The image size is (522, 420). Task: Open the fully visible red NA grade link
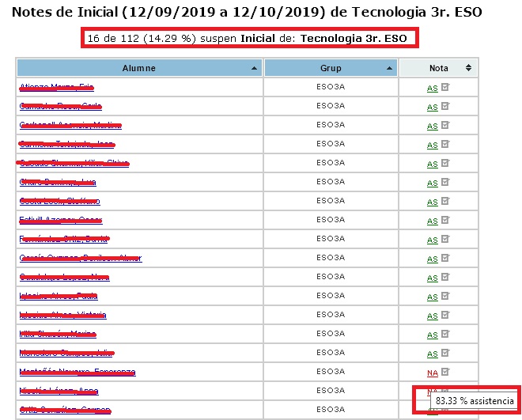point(433,373)
